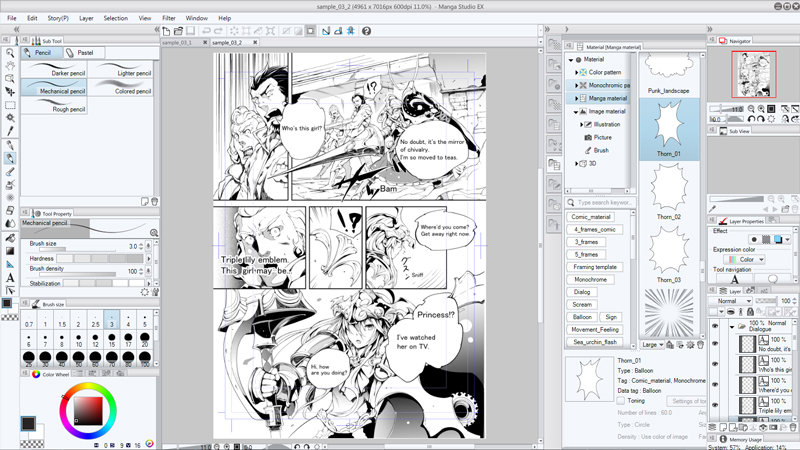
Task: Open the Expression color dropdown
Action: click(x=744, y=259)
